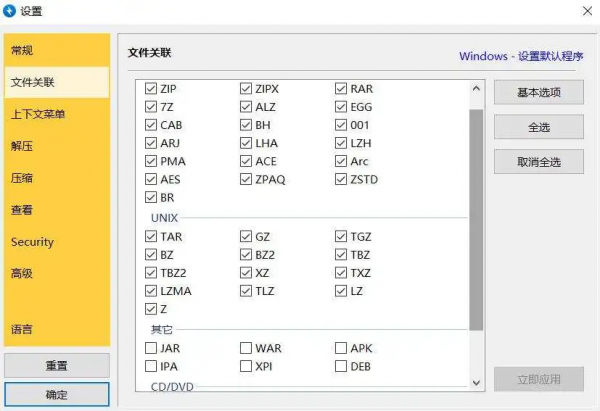This screenshot has width=600, height=411.
Task: Enable the JAR association
Action: click(x=151, y=348)
